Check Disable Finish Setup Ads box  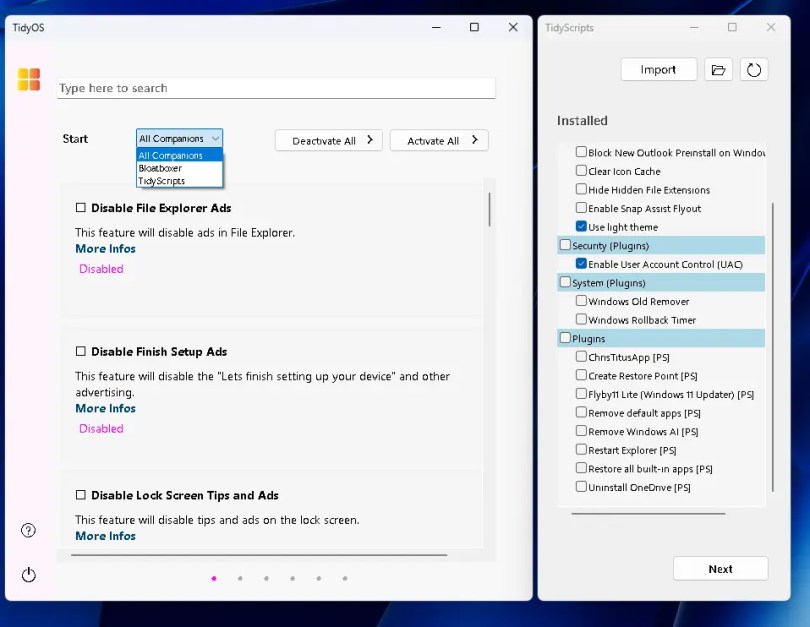(x=81, y=351)
